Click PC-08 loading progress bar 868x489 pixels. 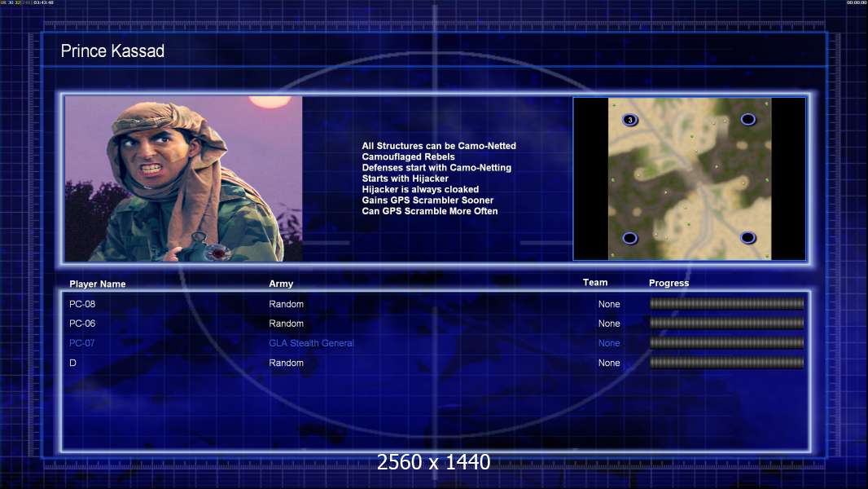click(x=727, y=303)
